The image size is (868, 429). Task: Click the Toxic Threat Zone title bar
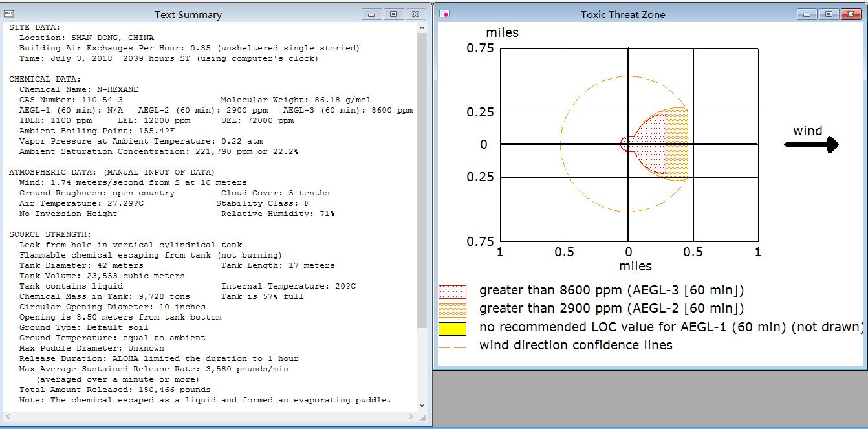click(x=623, y=14)
